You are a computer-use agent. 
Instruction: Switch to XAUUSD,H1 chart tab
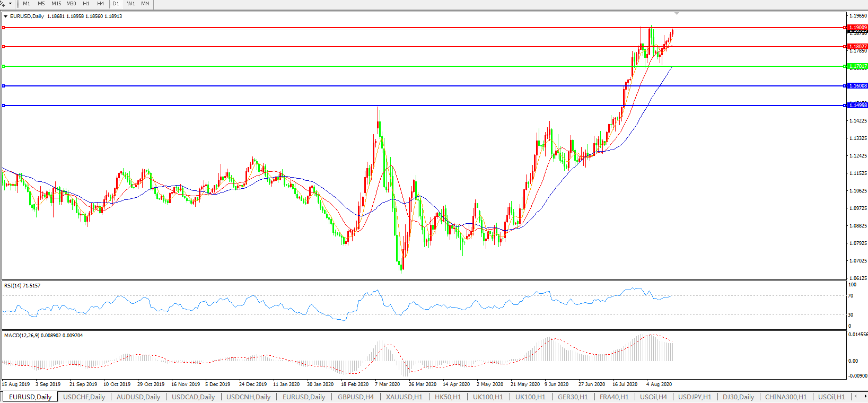click(404, 397)
